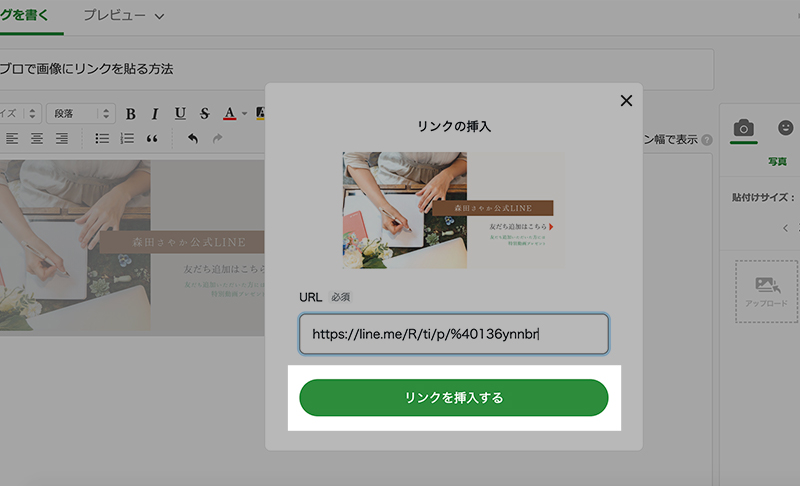Open the camera photo panel
This screenshot has height=486, width=800.
pos(743,128)
